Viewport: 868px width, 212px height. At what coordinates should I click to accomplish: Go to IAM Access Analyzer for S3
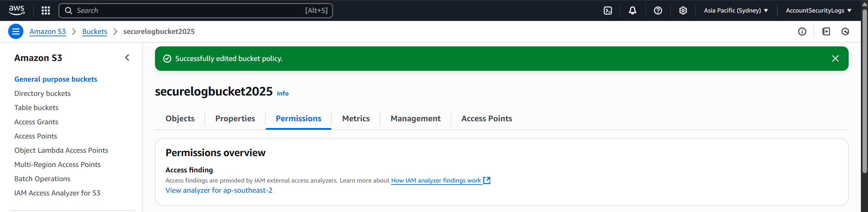pos(57,193)
